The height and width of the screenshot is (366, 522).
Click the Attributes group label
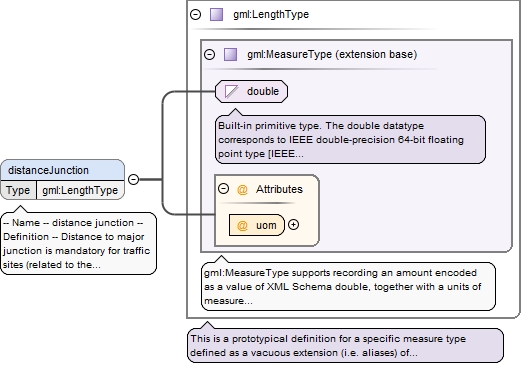(279, 189)
